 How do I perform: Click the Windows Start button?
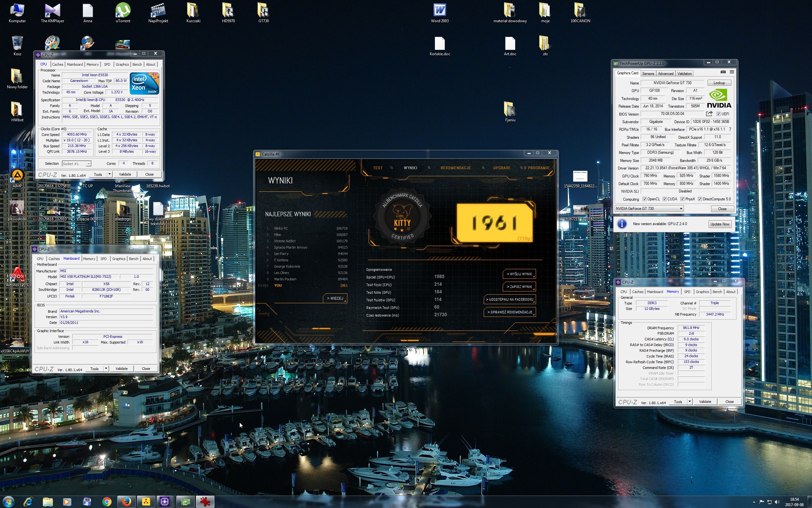click(x=8, y=502)
